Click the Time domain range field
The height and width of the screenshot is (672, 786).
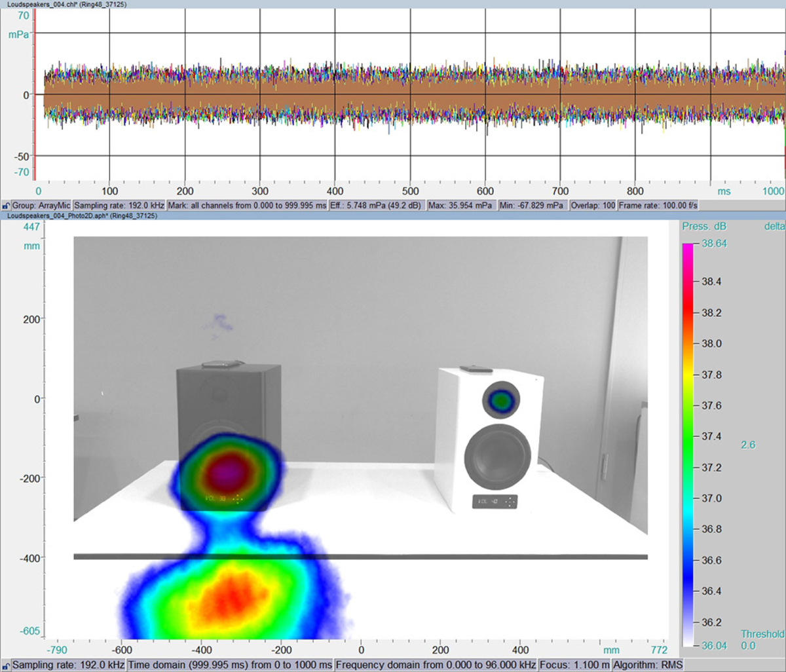(x=229, y=665)
